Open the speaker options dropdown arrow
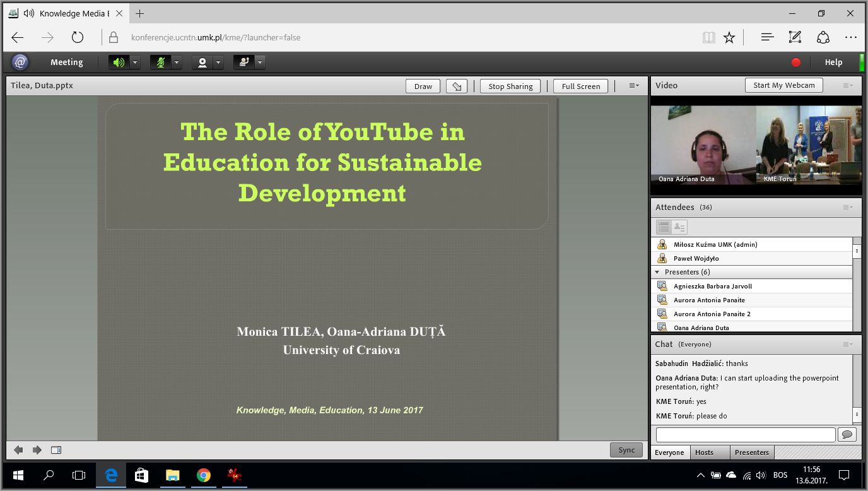Image resolution: width=868 pixels, height=491 pixels. click(135, 62)
